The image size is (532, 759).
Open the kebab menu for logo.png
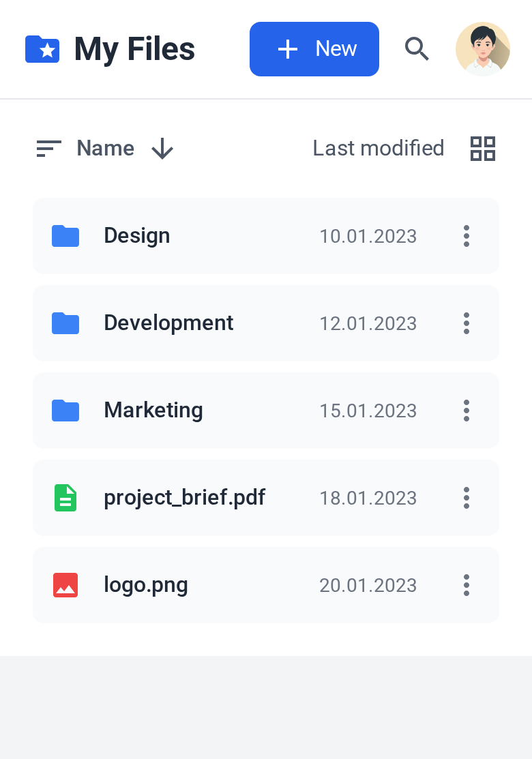(466, 584)
